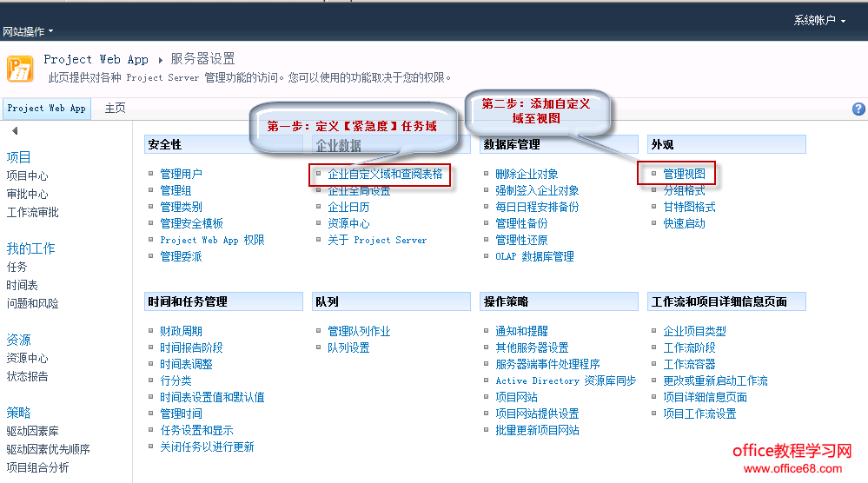Open 企业自定义域和查阅表格 link
The height and width of the screenshot is (483, 868).
point(385,174)
